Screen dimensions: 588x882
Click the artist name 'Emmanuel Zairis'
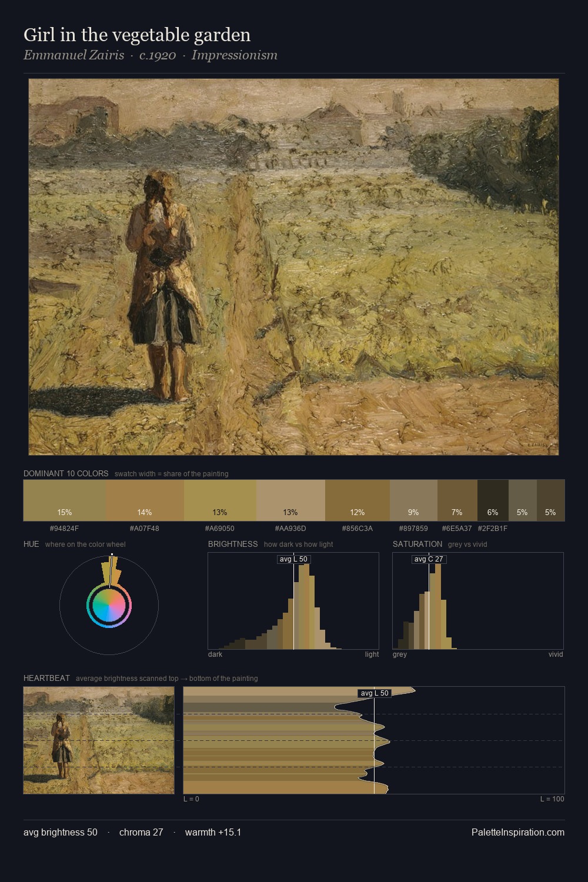click(74, 55)
